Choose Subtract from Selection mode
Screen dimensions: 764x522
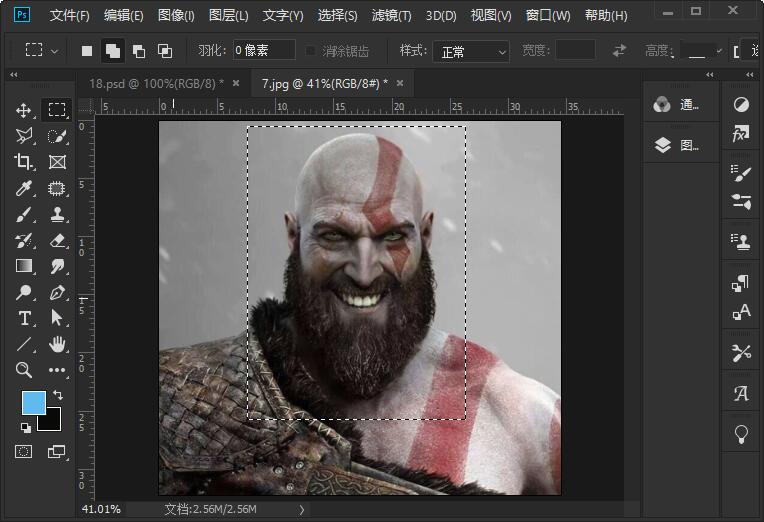click(x=139, y=51)
